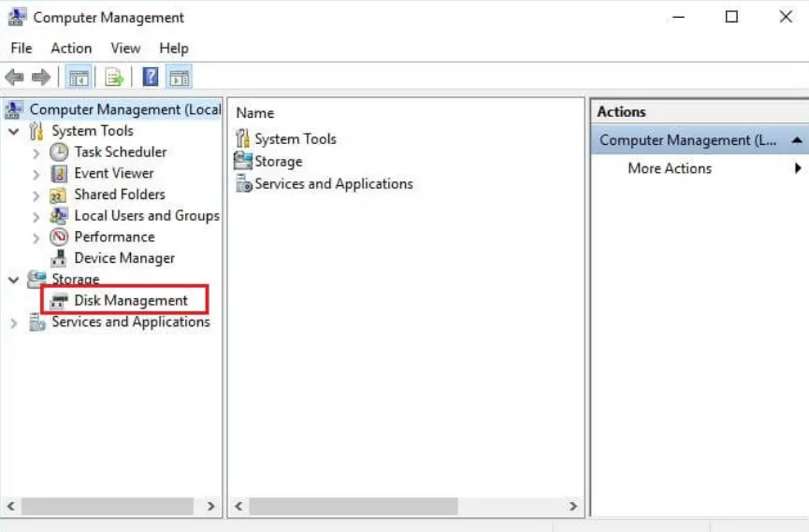The width and height of the screenshot is (809, 532).
Task: Click Services and Applications icon in tree
Action: (x=36, y=322)
